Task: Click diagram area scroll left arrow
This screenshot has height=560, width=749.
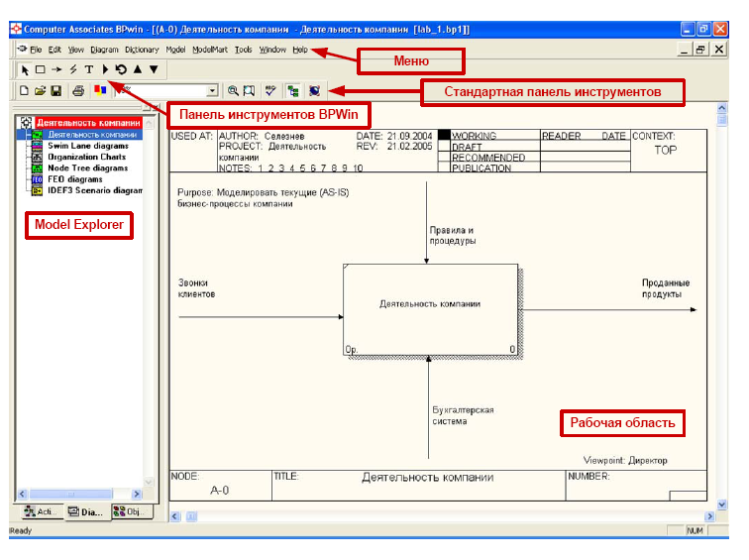Action: click(175, 516)
